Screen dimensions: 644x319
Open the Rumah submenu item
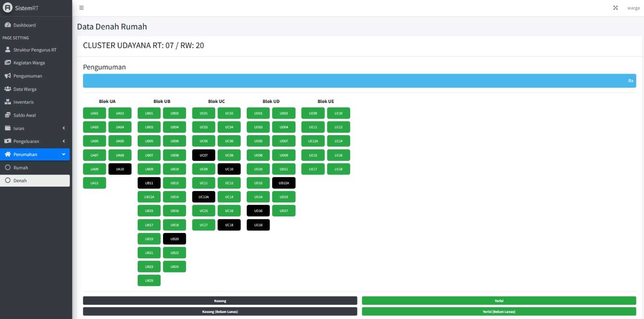point(35,168)
